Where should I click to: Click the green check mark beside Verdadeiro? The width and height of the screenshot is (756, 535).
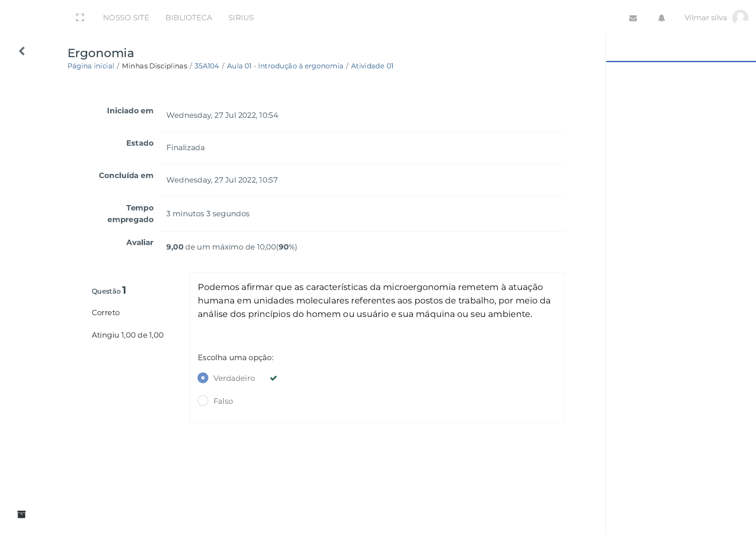(273, 378)
